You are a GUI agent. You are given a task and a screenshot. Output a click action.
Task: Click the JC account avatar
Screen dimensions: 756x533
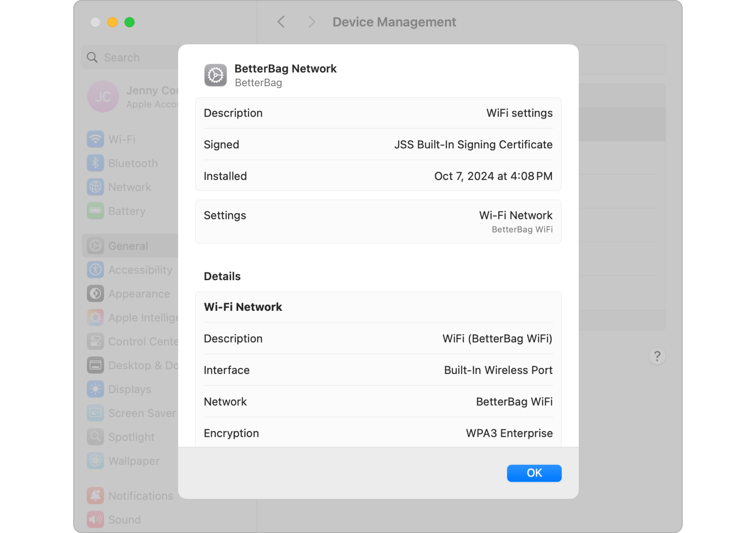103,97
